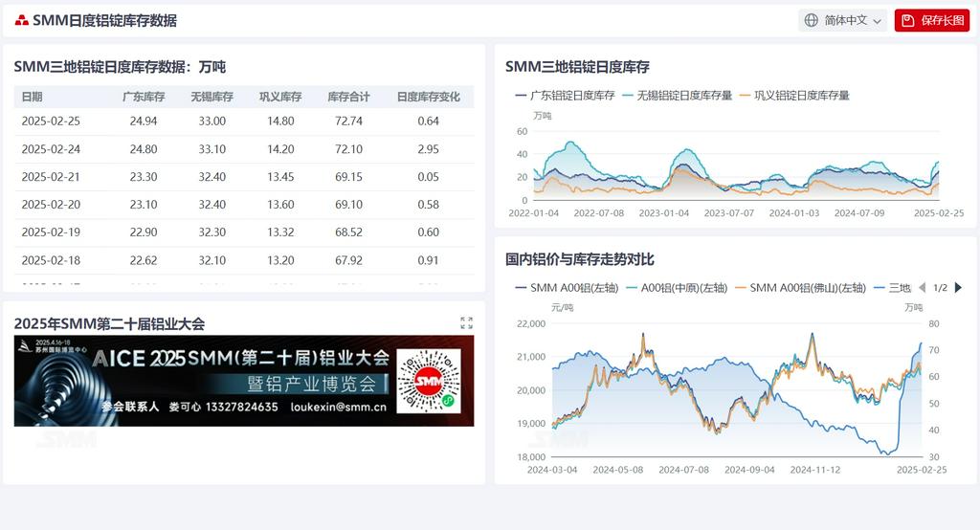Click the 2022-01-04 axis label
Image resolution: width=980 pixels, height=530 pixels.
(x=533, y=213)
